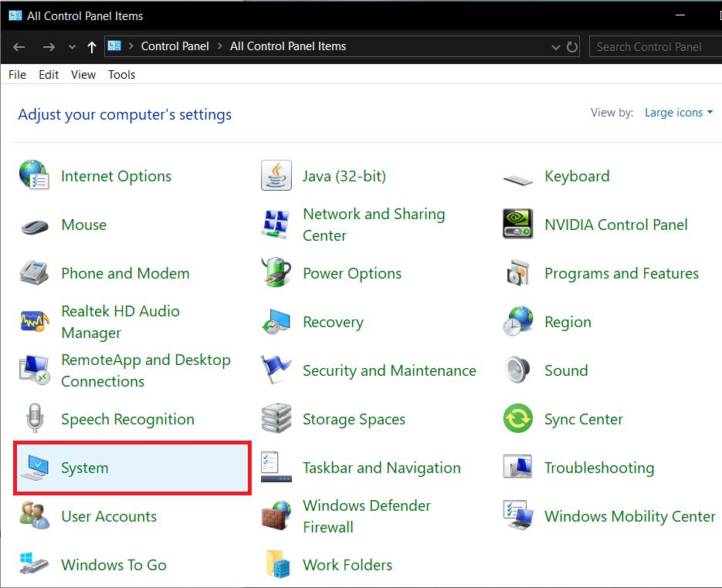Click the Windows Defender Firewall brick wall icon

tap(276, 515)
